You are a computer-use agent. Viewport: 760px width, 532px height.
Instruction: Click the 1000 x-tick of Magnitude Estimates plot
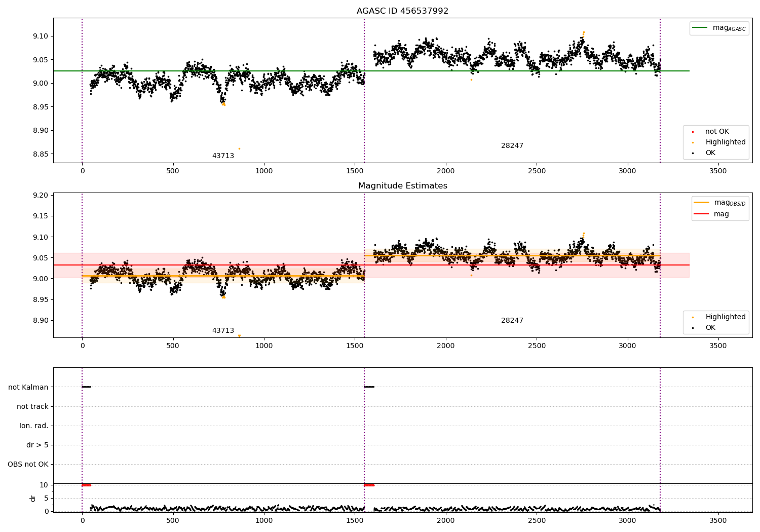264,346
